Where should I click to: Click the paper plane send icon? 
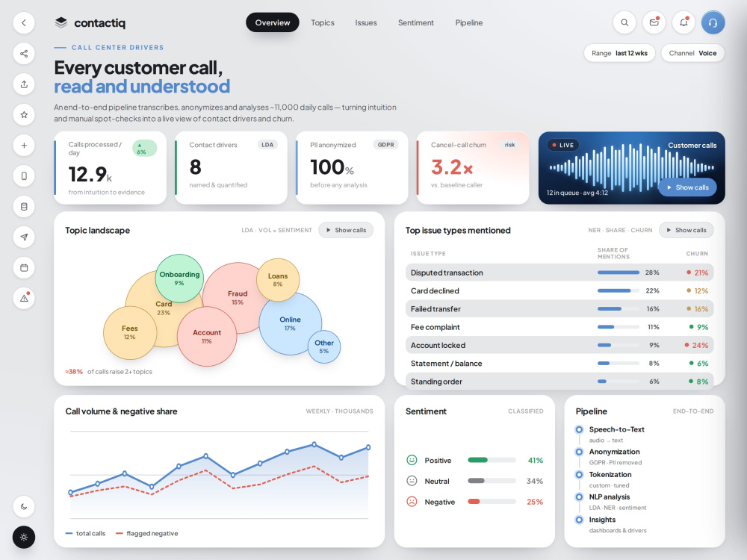pos(24,237)
